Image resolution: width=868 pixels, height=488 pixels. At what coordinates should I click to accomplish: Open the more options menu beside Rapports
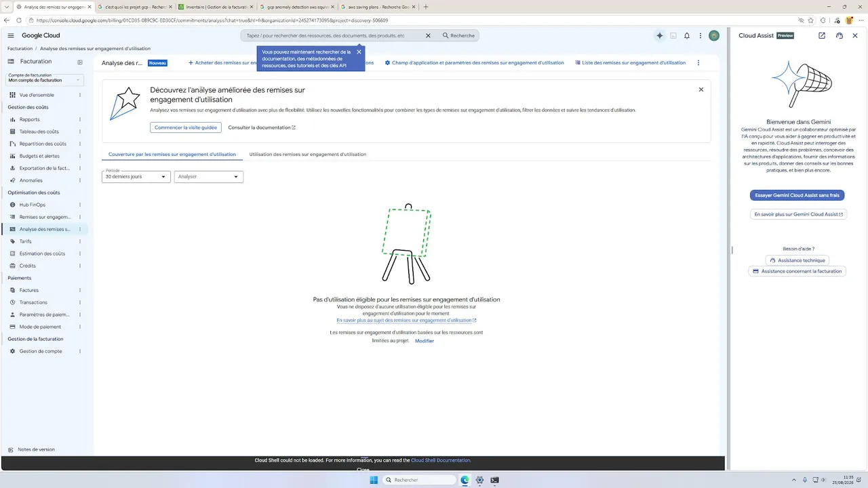[80, 119]
